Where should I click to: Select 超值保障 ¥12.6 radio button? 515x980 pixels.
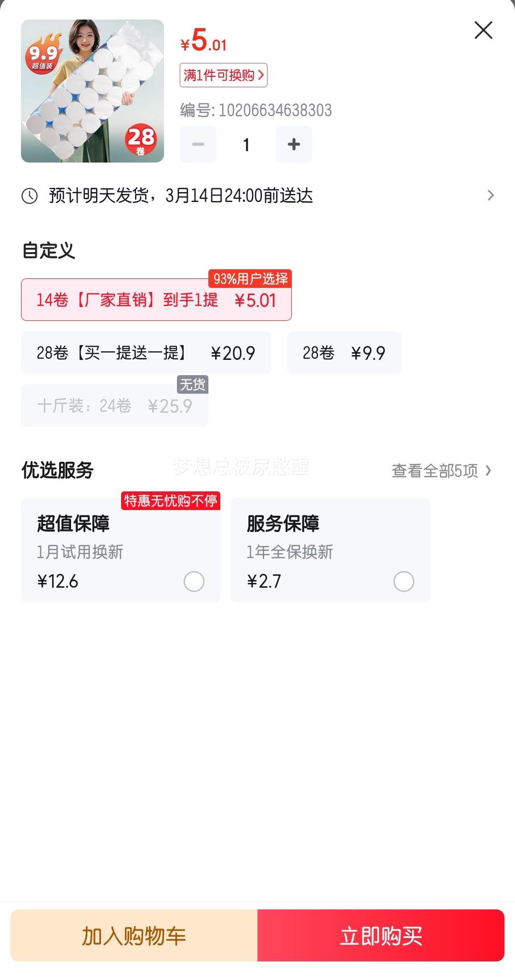[194, 582]
